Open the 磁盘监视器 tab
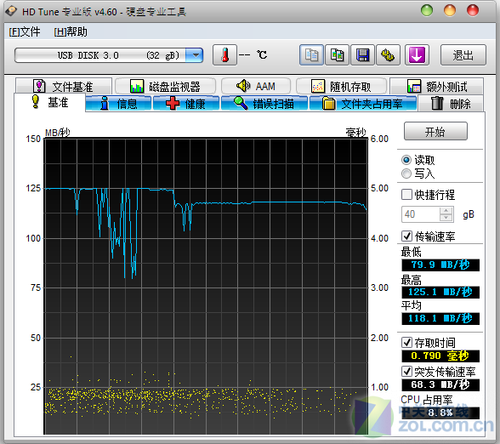500x444 pixels. (x=165, y=87)
